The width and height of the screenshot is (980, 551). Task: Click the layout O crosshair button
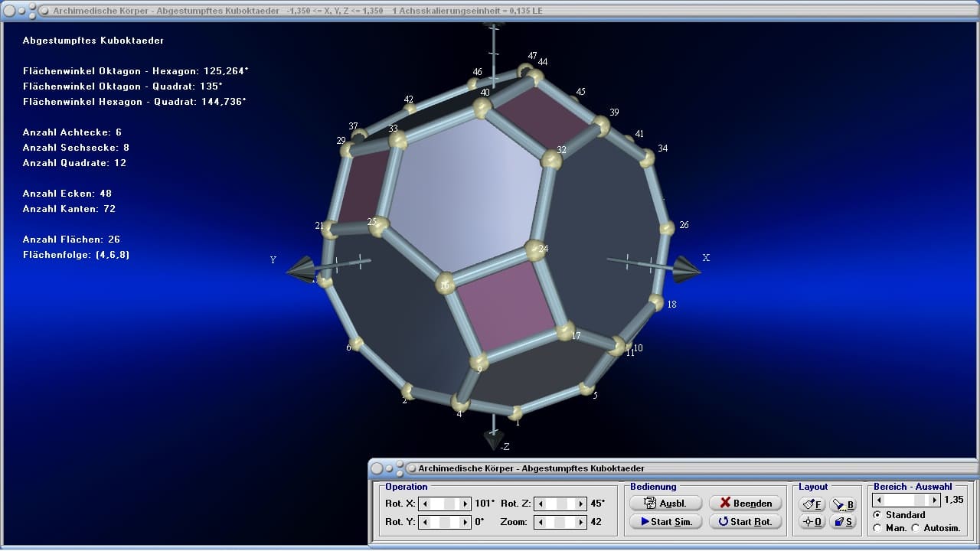click(812, 522)
